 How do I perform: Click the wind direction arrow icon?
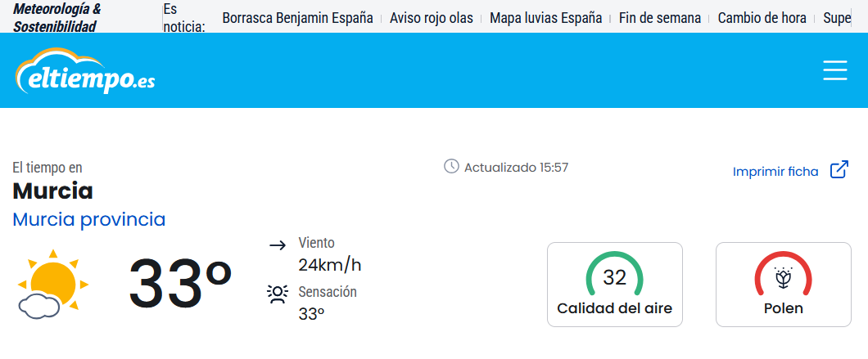[278, 245]
